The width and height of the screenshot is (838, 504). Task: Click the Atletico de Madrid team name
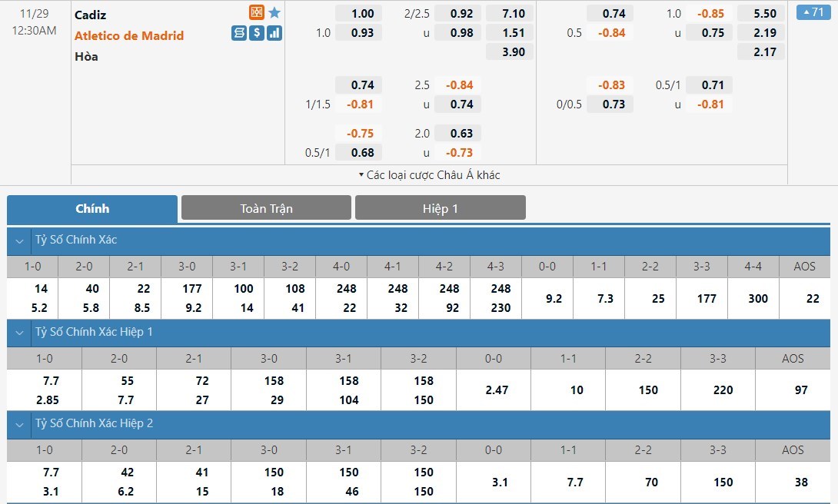tap(129, 35)
